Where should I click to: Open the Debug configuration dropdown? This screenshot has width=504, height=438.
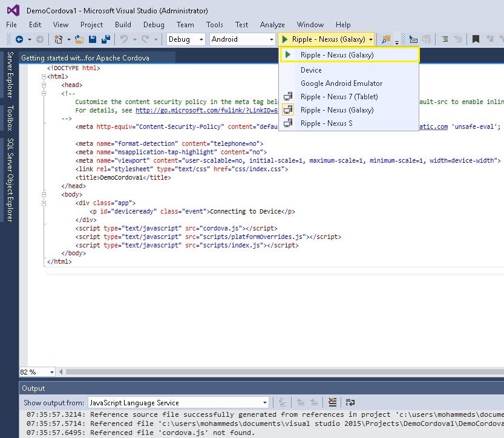coord(202,39)
